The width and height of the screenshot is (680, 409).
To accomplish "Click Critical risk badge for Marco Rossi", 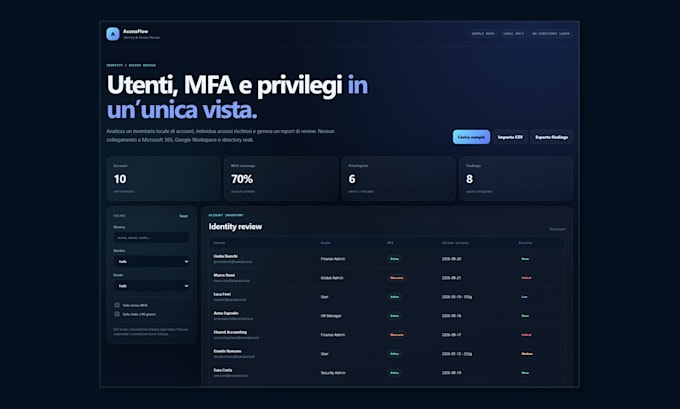I will [526, 278].
